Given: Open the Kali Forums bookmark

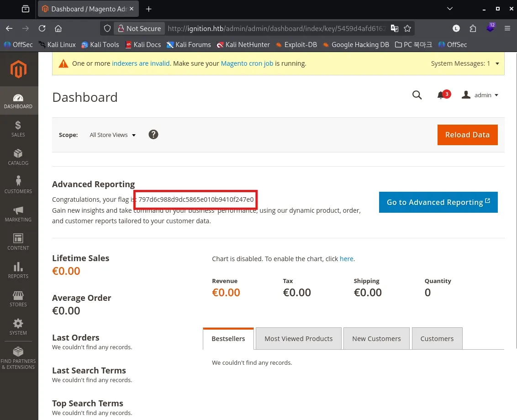Looking at the screenshot, I should tap(189, 44).
